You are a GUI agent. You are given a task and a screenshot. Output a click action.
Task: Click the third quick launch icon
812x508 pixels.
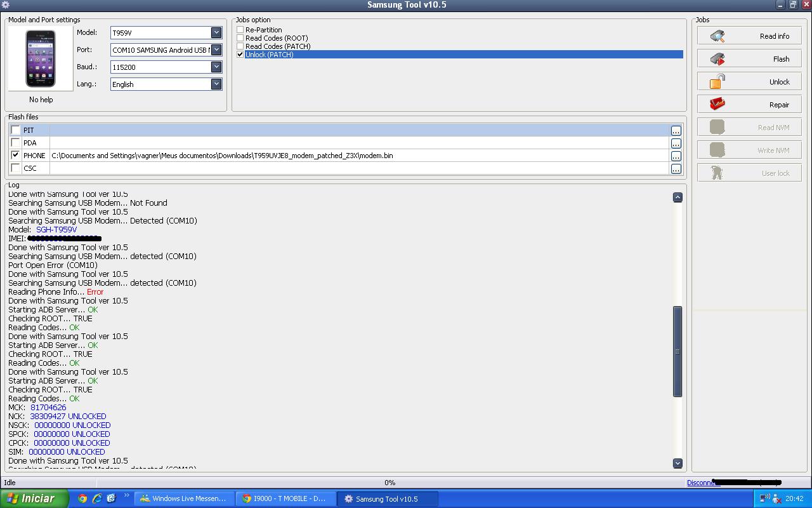pos(111,498)
